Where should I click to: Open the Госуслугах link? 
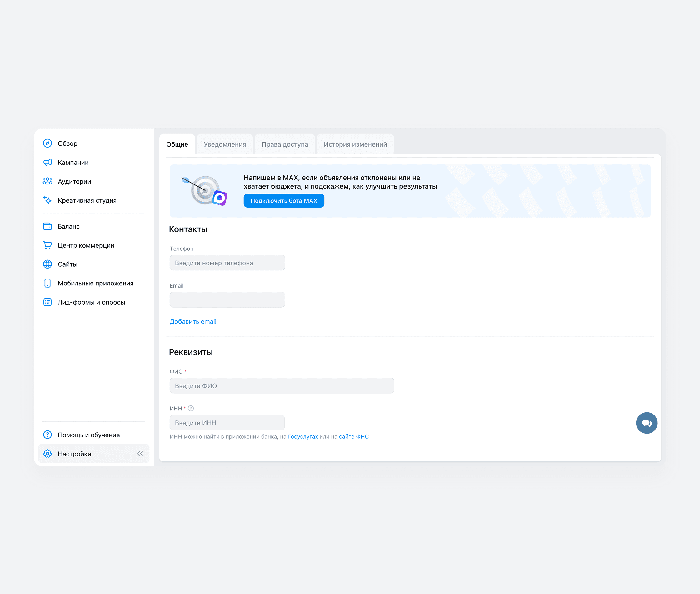click(x=303, y=436)
